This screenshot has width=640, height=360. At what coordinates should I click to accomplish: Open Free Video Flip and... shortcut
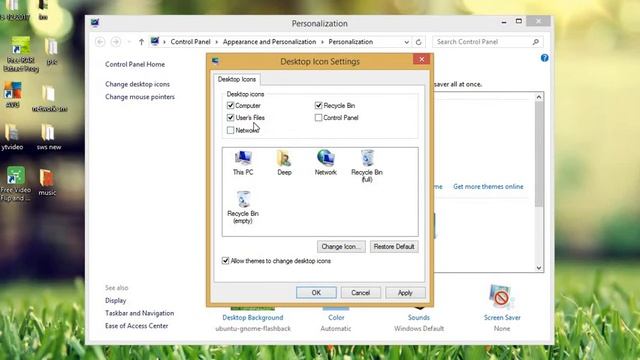tap(16, 184)
